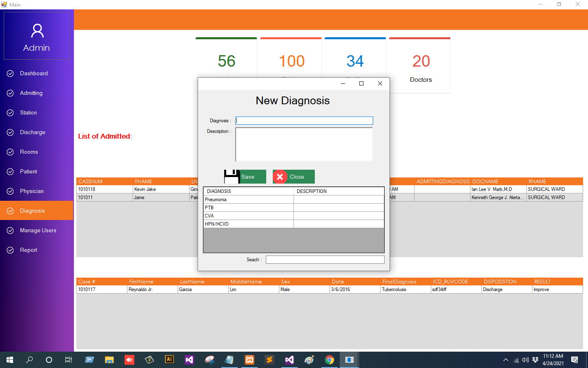The image size is (588, 368).
Task: Open the Manage Users section
Action: 37,230
